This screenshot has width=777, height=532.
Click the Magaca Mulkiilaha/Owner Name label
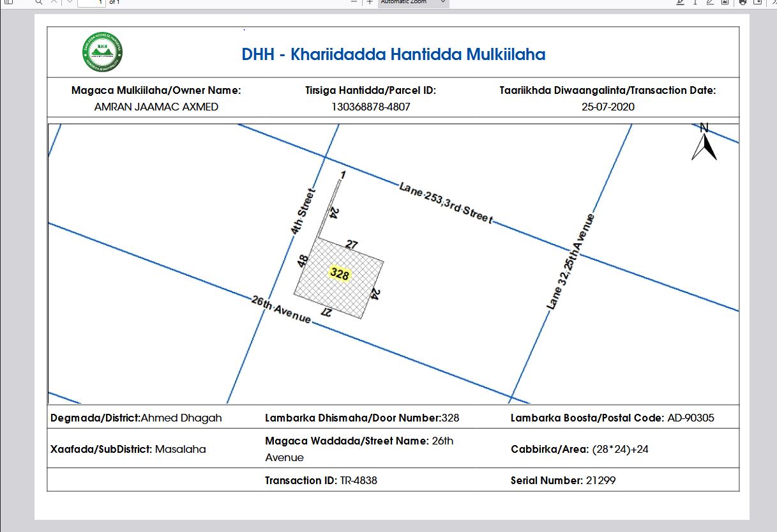click(x=156, y=90)
